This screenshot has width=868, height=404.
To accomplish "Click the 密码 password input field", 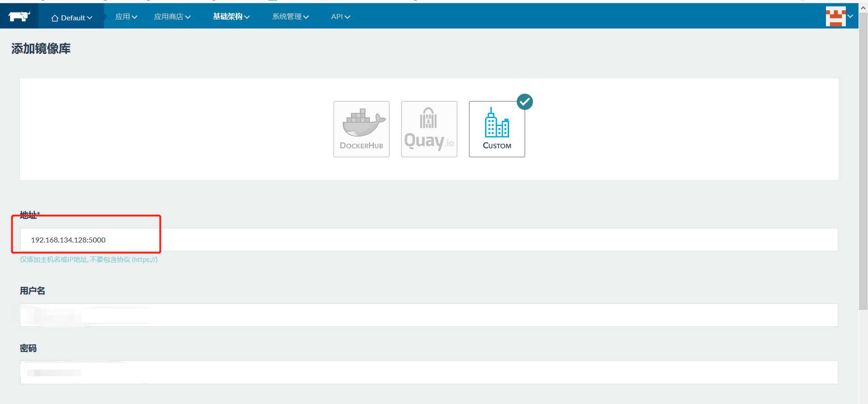I will [x=429, y=372].
